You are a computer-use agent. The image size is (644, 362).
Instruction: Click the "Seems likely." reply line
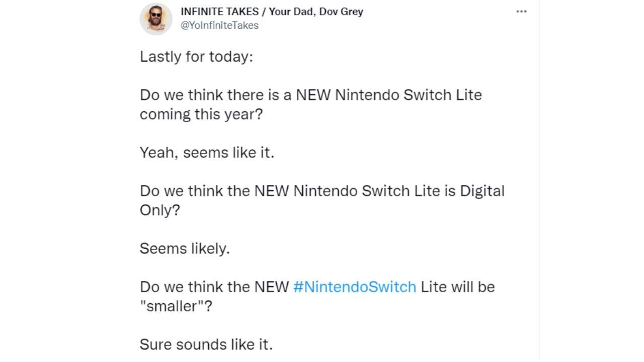(x=185, y=248)
